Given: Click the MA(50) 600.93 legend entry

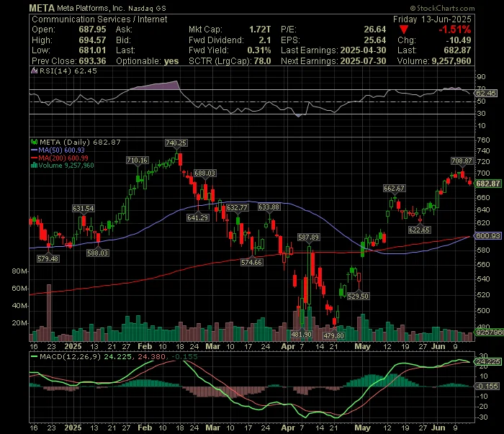Looking at the screenshot, I should 58,150.
